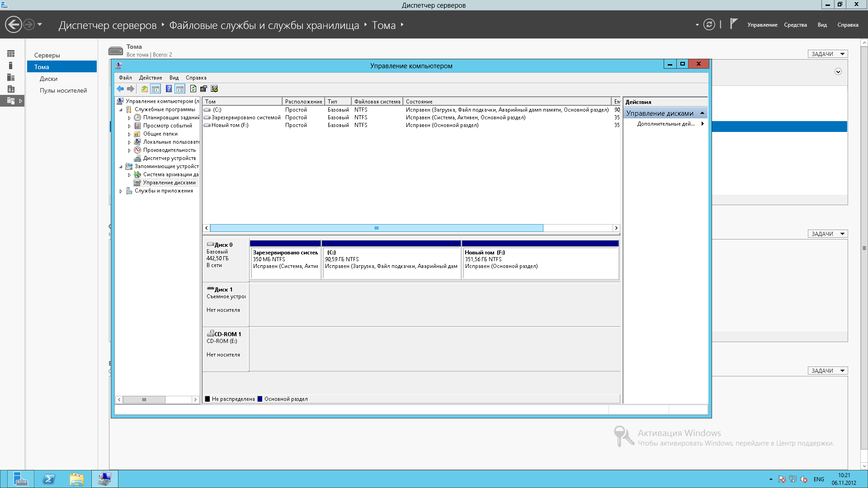Open the top ЗАДАЧИ dropdown in Server Manager
868x488 pixels.
(828, 54)
